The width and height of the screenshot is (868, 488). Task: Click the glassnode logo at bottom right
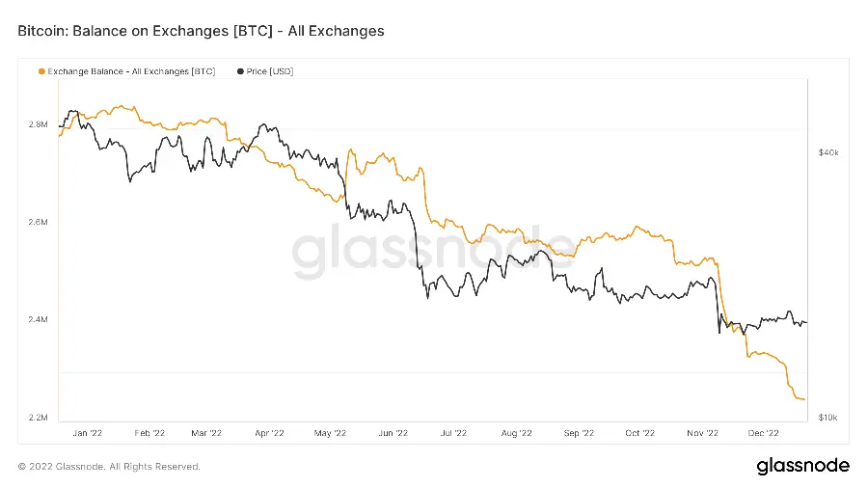click(802, 466)
